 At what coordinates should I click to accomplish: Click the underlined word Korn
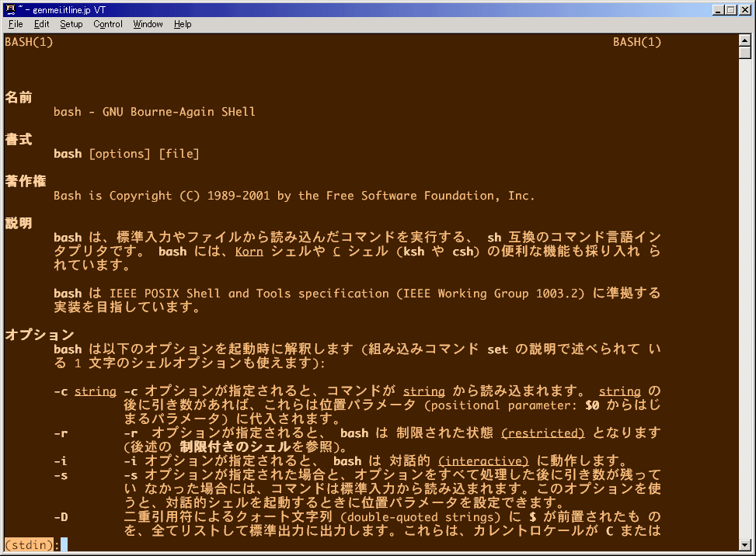249,252
